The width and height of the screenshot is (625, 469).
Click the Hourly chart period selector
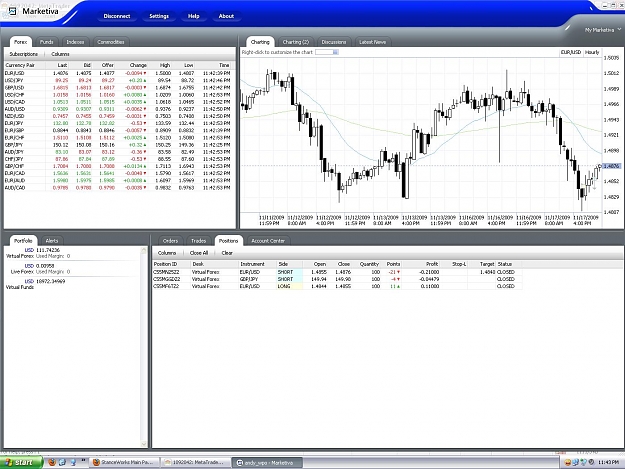click(592, 52)
